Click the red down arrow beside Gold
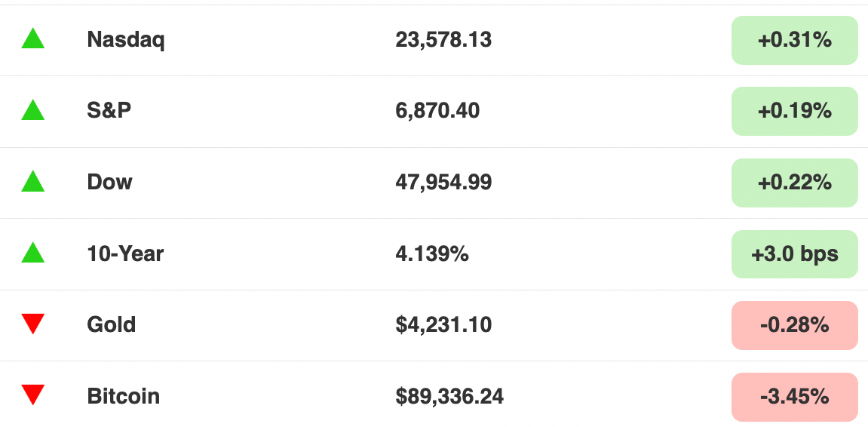This screenshot has height=427, width=868. tap(32, 324)
